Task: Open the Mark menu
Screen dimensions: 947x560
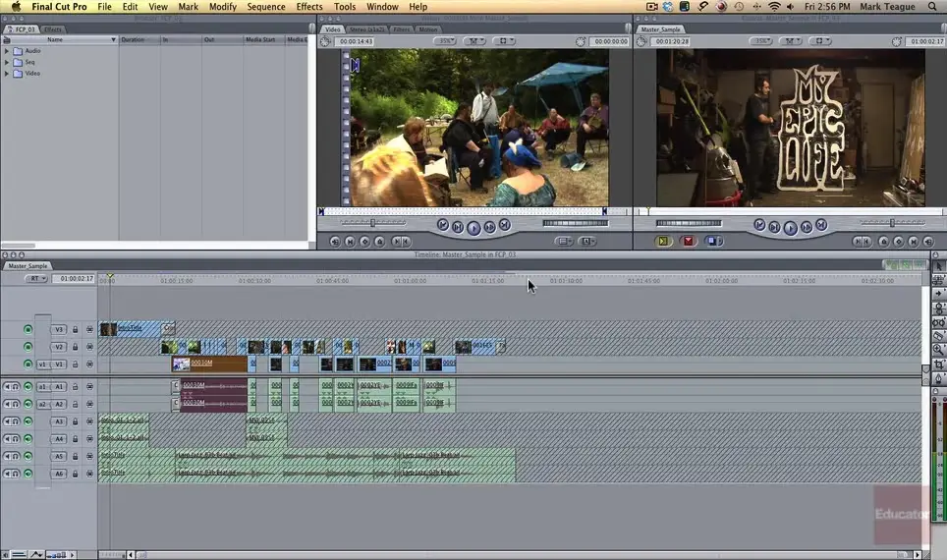Action: pyautogui.click(x=188, y=7)
